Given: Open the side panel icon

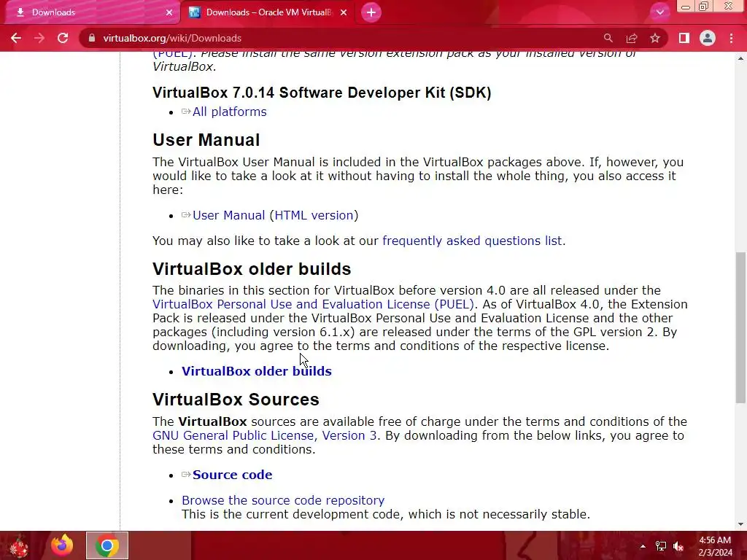Looking at the screenshot, I should [x=684, y=38].
